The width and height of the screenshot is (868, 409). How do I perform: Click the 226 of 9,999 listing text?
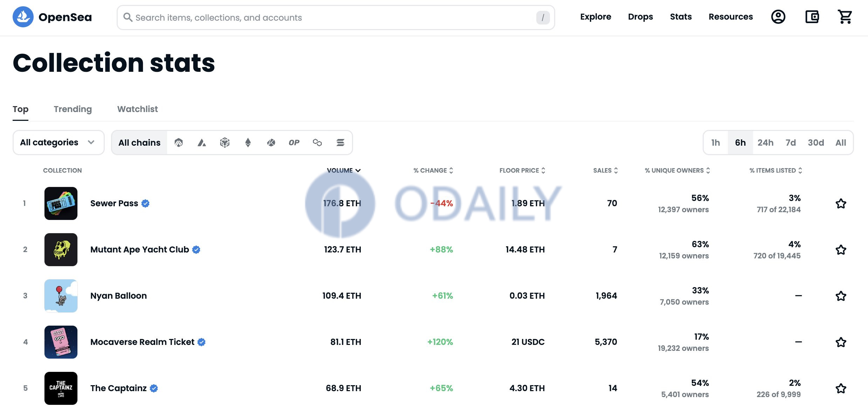click(x=779, y=395)
